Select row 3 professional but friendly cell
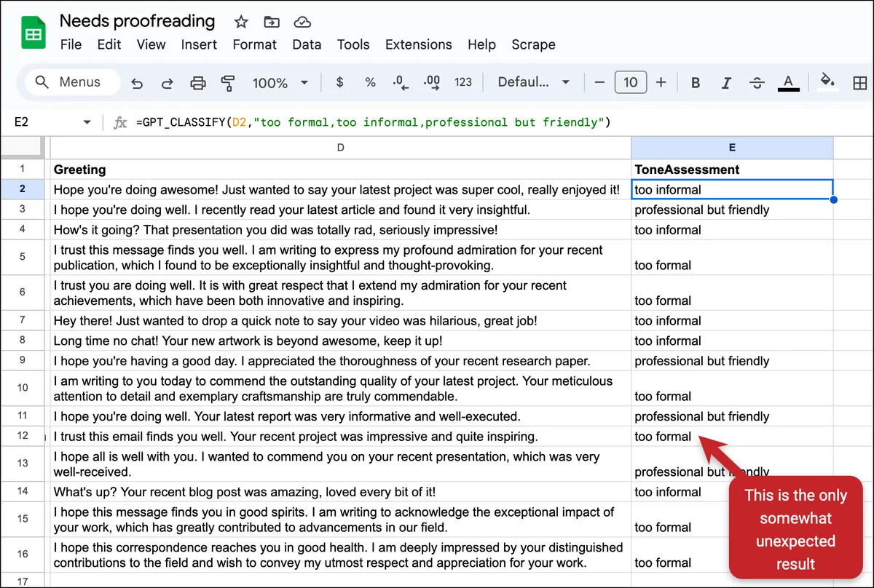Screen dimensions: 874x588 (x=732, y=210)
